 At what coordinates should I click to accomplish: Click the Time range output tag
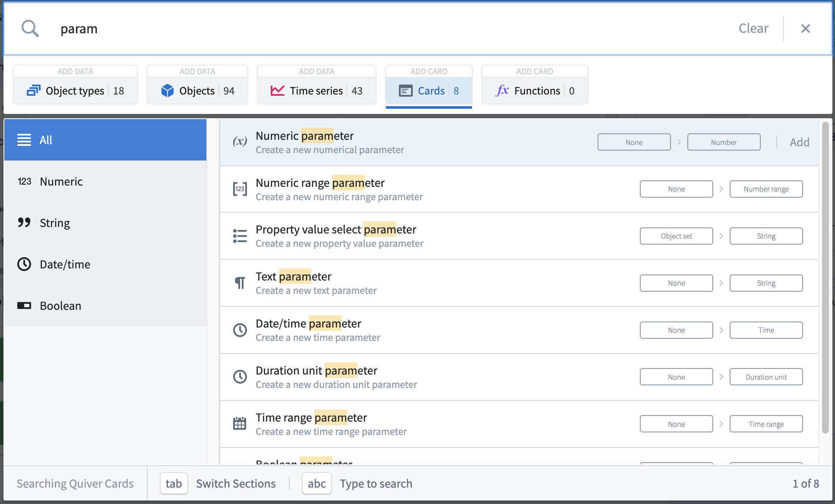click(766, 424)
